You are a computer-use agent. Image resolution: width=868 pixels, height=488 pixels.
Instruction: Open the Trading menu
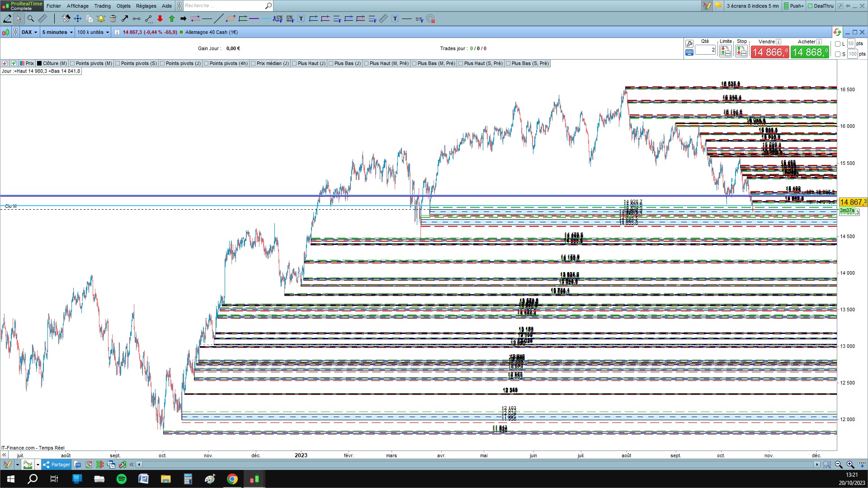(102, 6)
